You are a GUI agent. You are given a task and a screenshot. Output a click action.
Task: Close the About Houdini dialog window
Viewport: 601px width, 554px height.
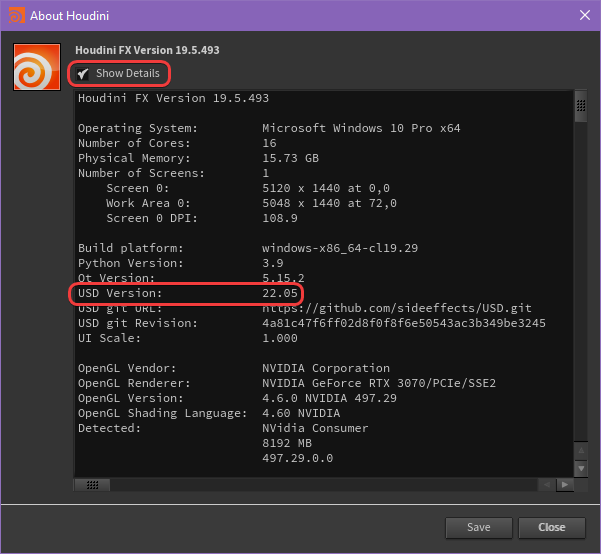585,15
